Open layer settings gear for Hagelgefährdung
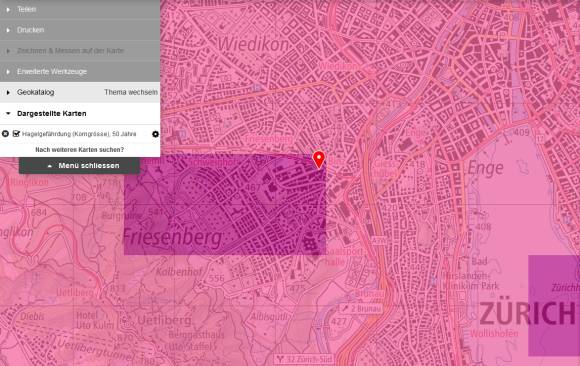 point(155,134)
